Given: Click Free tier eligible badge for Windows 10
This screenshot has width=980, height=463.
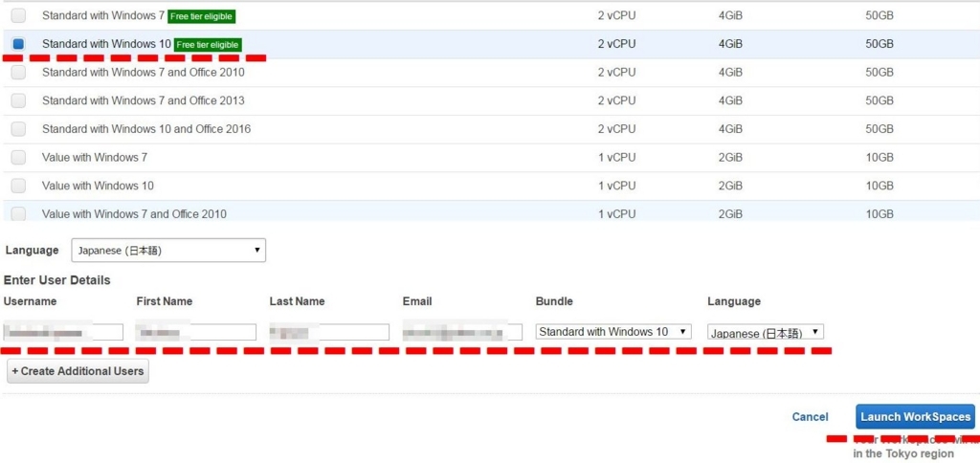Looking at the screenshot, I should pyautogui.click(x=208, y=45).
